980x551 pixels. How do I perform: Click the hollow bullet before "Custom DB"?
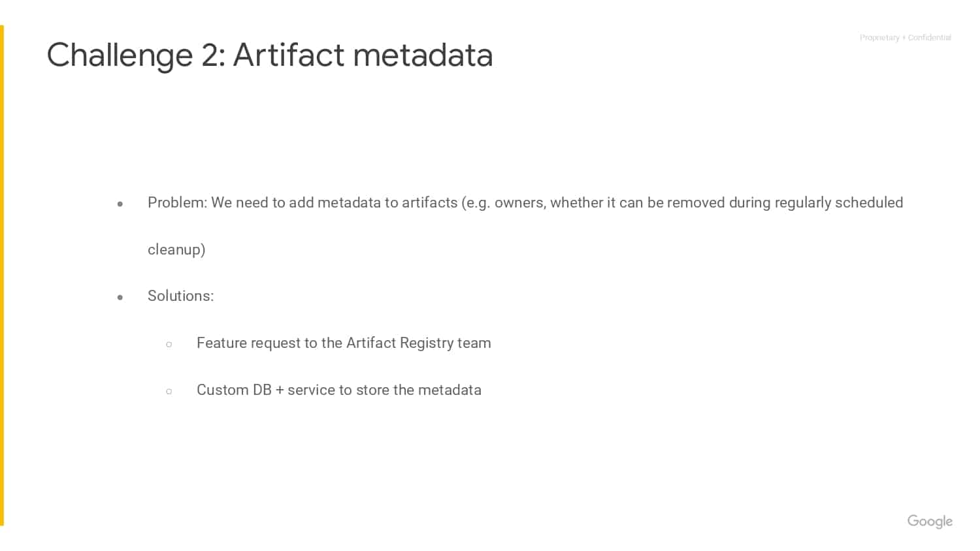[169, 391]
